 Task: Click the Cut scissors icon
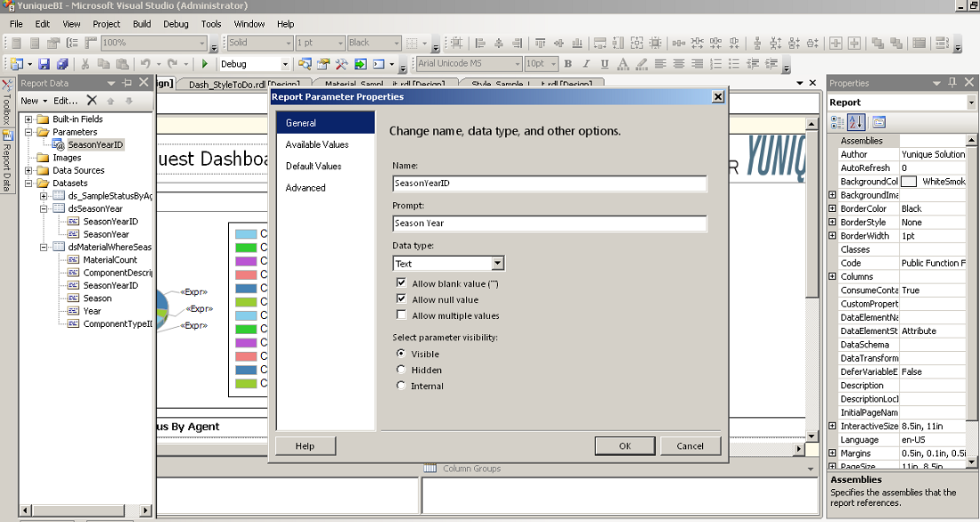point(85,64)
